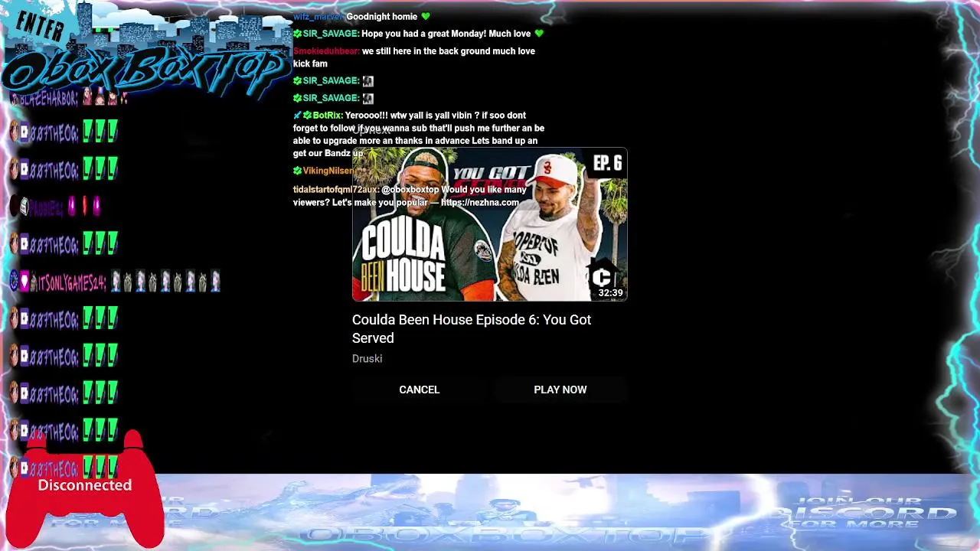Click the BLAZEHARBOR row in the emote chat
The image size is (980, 551).
point(69,98)
